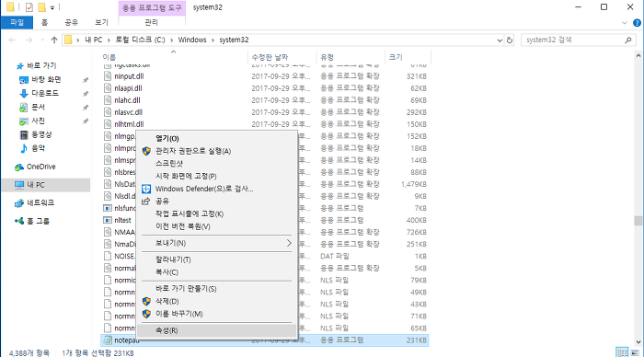Open the 관리 ribbon tab
The width and height of the screenshot is (644, 357).
[151, 22]
